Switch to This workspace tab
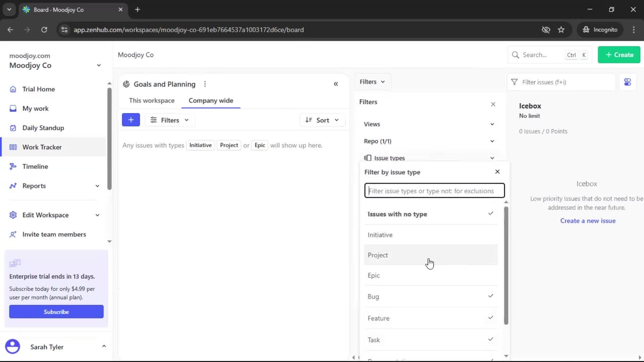The image size is (644, 362). [152, 100]
